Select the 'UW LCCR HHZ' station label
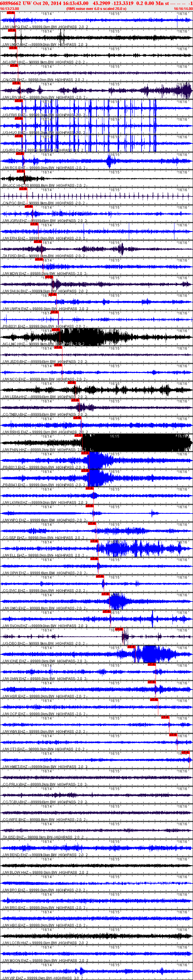Image resolution: width=193 pixels, height=980 pixels. click(x=16, y=943)
